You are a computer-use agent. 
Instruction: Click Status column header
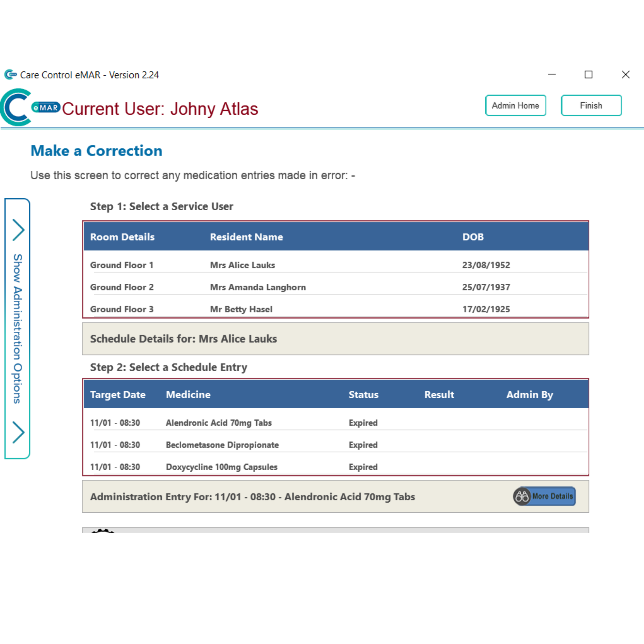[363, 394]
